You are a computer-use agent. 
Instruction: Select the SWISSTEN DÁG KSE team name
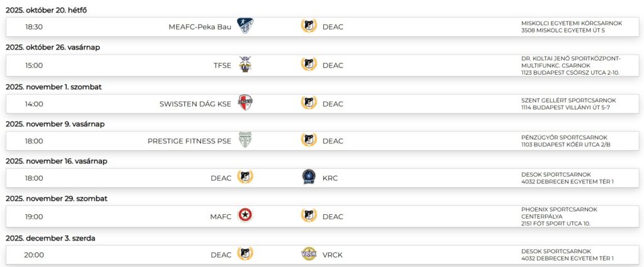(195, 104)
